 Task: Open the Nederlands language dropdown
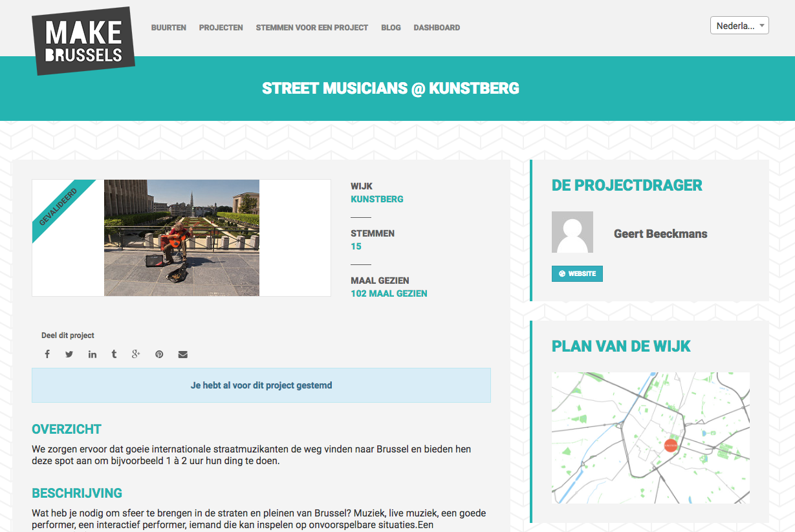[739, 26]
